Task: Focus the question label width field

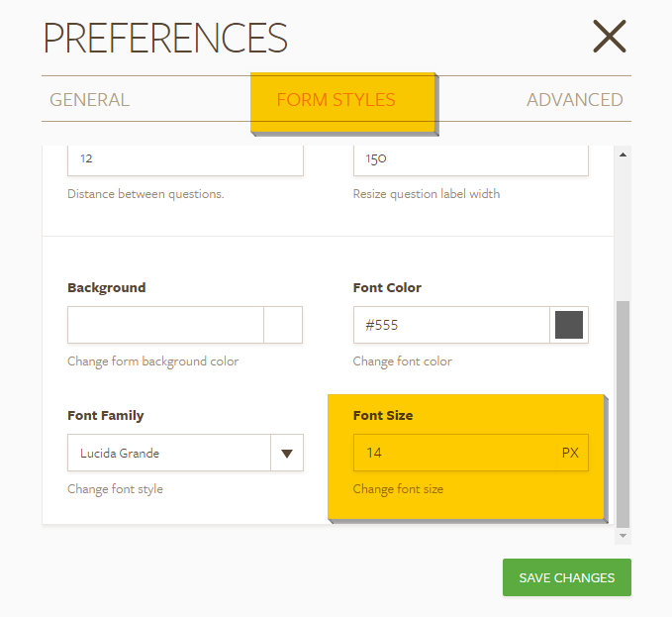Action: [x=470, y=158]
